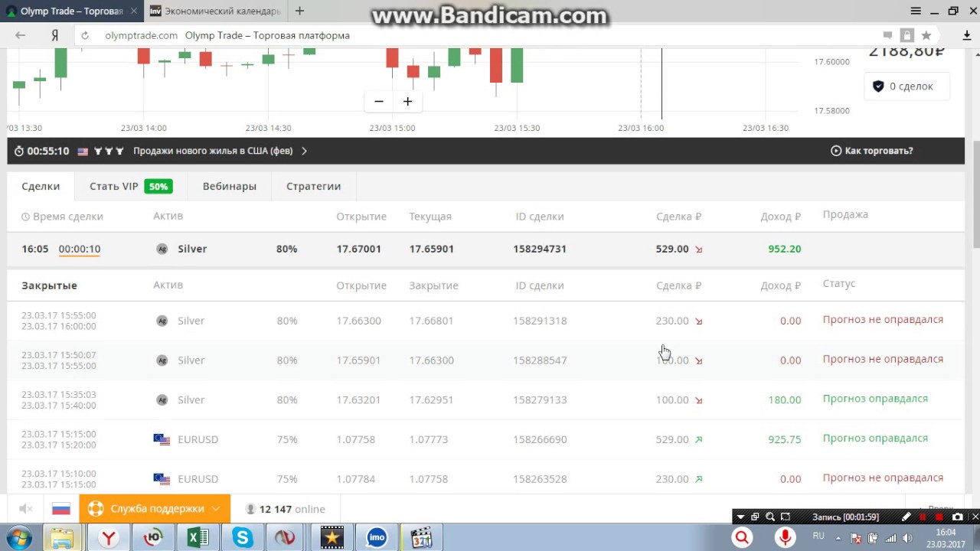This screenshot has width=980, height=551.
Task: Click the up arrow next to 529.00 EURUSD
Action: tap(698, 439)
